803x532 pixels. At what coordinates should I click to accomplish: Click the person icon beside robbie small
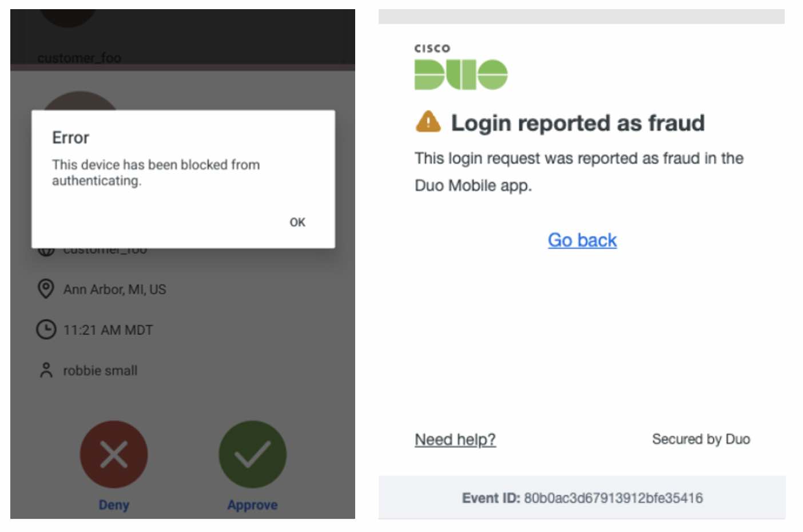click(46, 370)
